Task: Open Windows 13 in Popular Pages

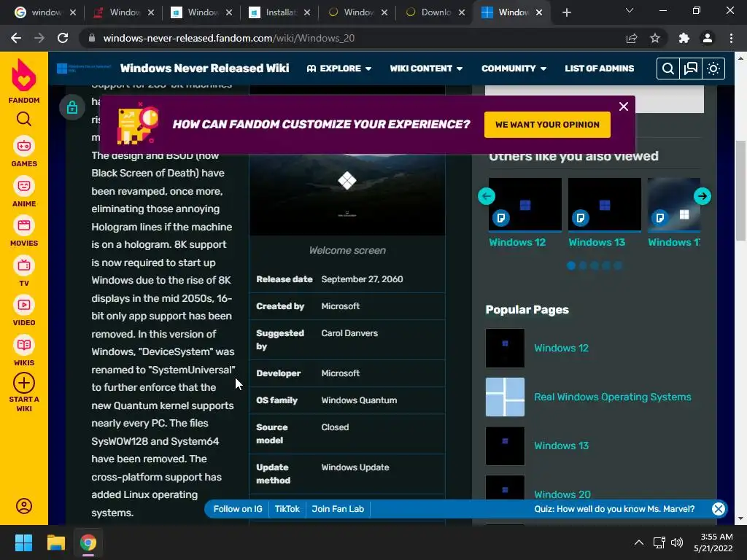Action: tap(561, 446)
